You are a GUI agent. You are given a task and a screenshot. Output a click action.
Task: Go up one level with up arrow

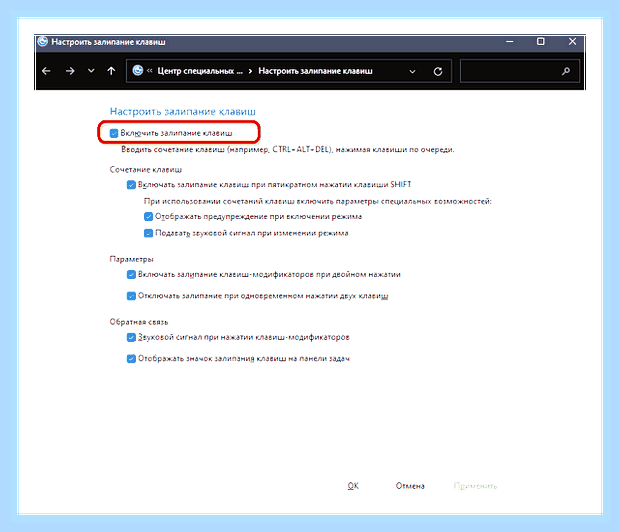[112, 71]
